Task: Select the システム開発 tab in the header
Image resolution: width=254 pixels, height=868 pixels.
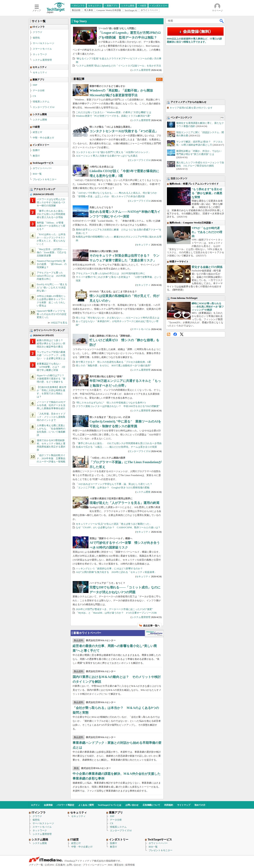Action: pyautogui.click(x=128, y=6)
